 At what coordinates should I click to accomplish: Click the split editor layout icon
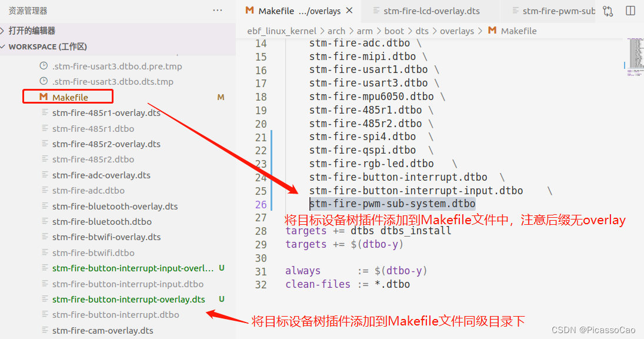pos(630,11)
